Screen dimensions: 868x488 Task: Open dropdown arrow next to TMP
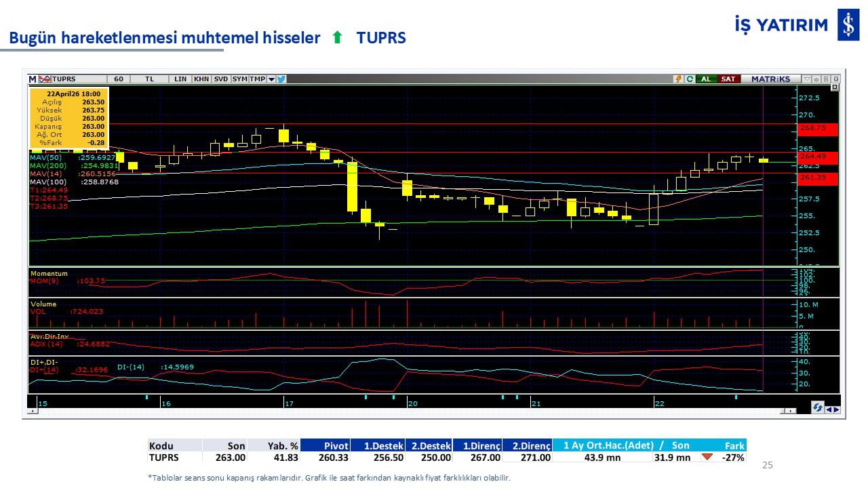pyautogui.click(x=271, y=79)
